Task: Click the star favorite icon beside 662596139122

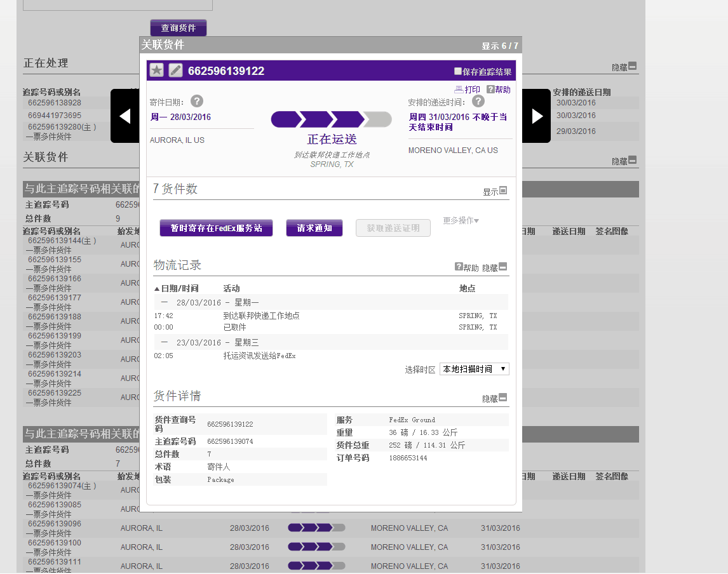Action: (x=157, y=70)
